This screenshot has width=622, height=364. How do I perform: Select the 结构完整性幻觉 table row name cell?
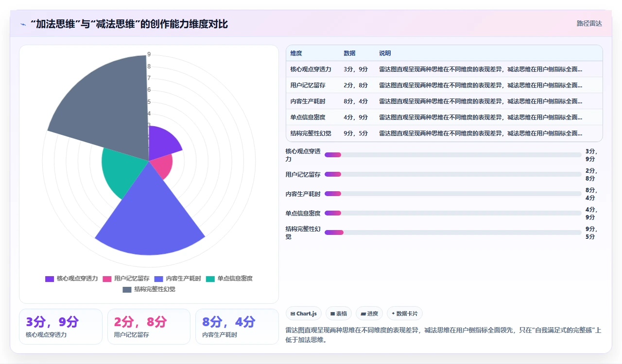pyautogui.click(x=311, y=133)
